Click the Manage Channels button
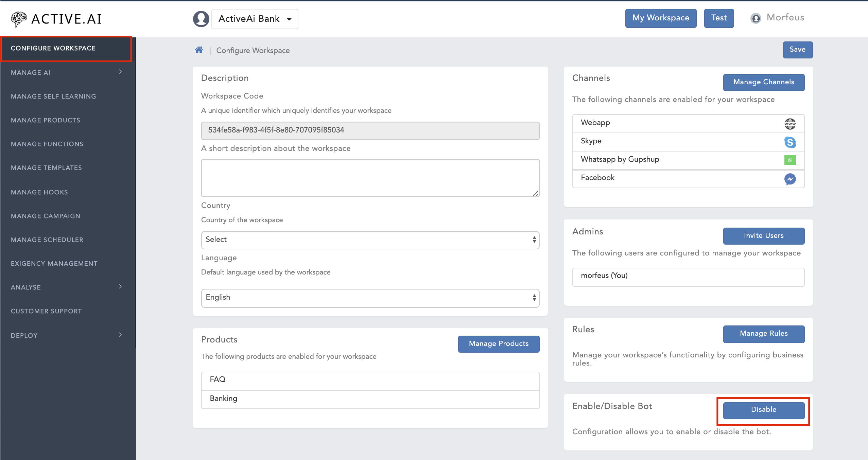868x460 pixels. pos(763,82)
